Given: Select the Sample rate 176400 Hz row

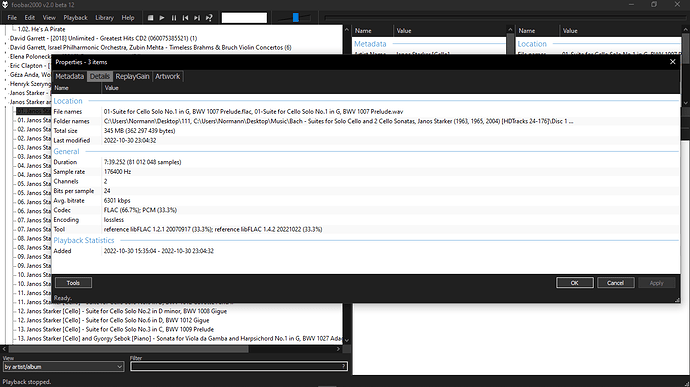Looking at the screenshot, I should (x=366, y=172).
